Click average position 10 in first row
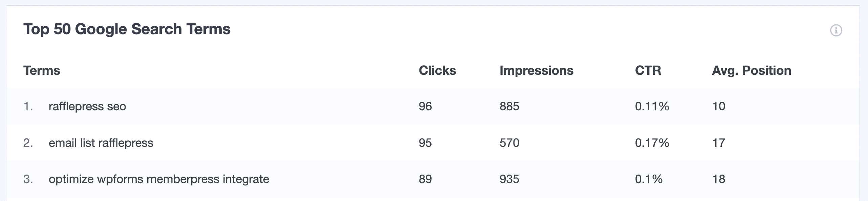This screenshot has width=868, height=201. [718, 106]
